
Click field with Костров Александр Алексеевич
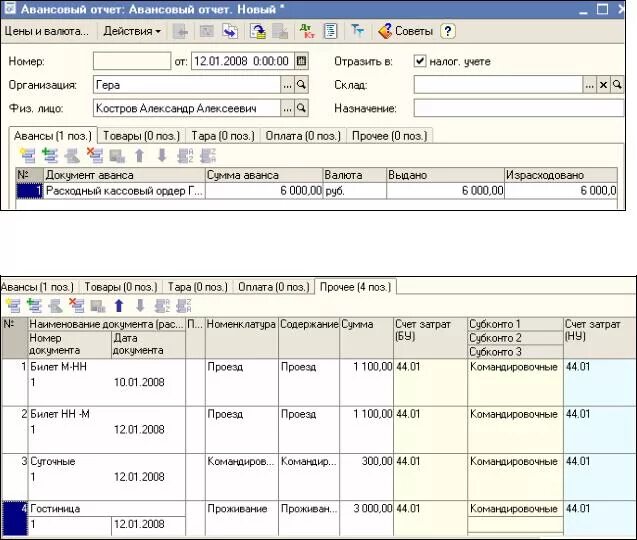pyautogui.click(x=187, y=108)
